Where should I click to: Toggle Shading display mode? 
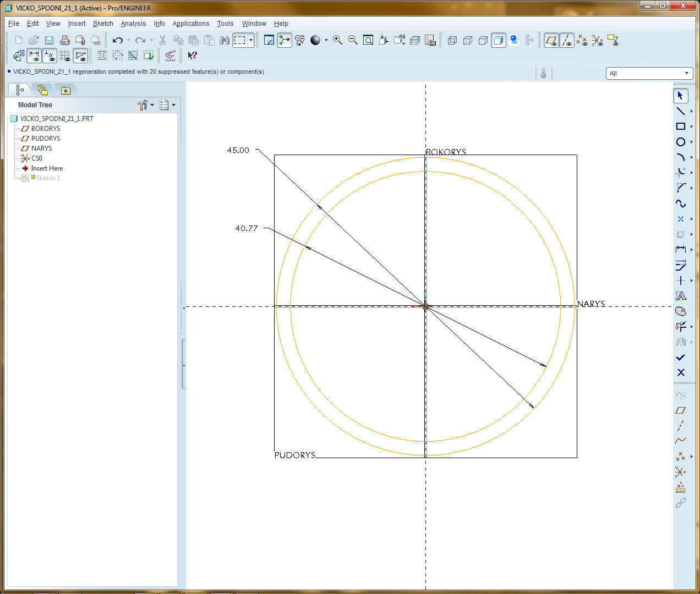(499, 40)
